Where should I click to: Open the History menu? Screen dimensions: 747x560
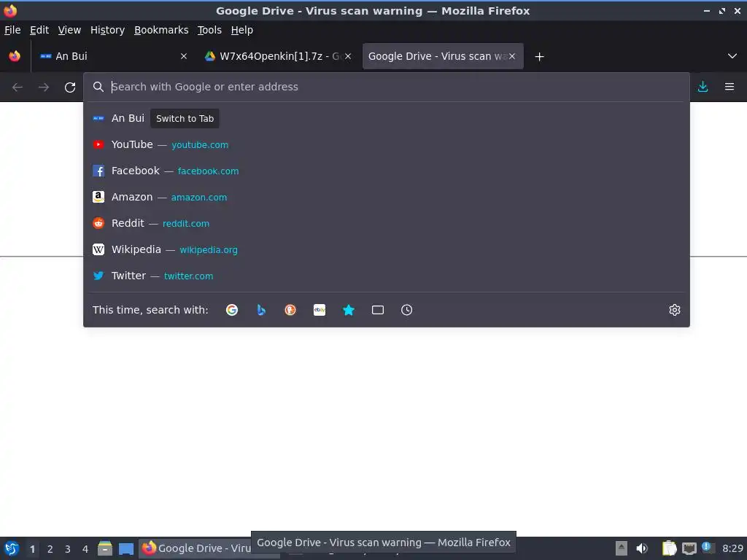(x=107, y=30)
